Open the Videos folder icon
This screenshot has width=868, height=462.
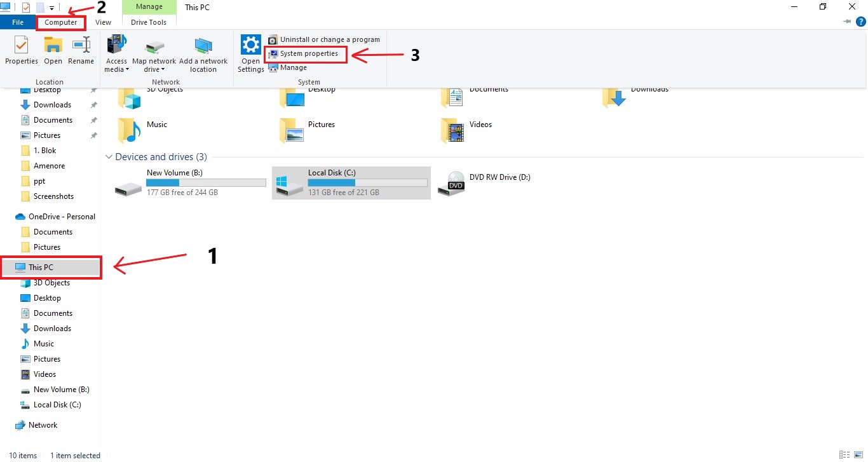(452, 130)
